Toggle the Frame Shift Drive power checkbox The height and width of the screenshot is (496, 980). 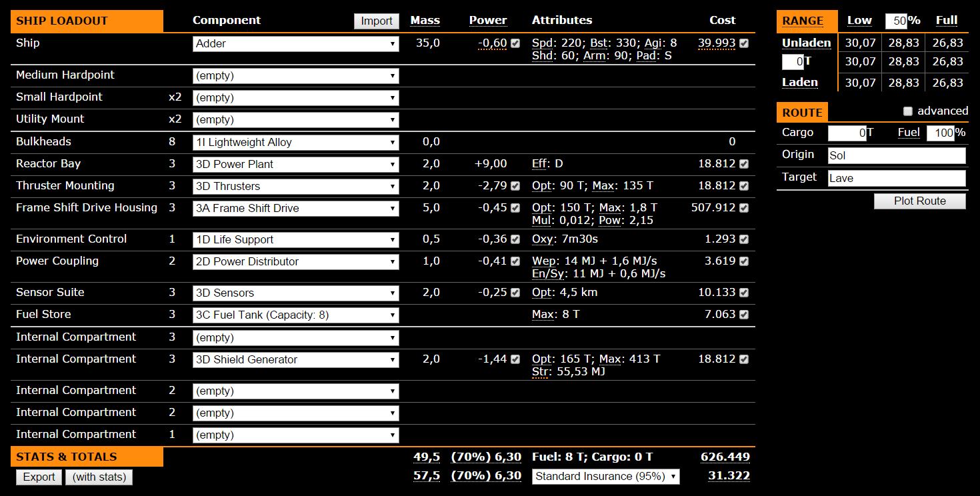(x=515, y=208)
